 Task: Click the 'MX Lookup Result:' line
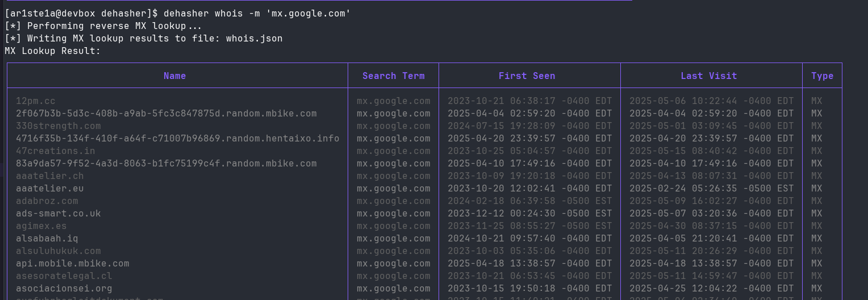click(52, 51)
